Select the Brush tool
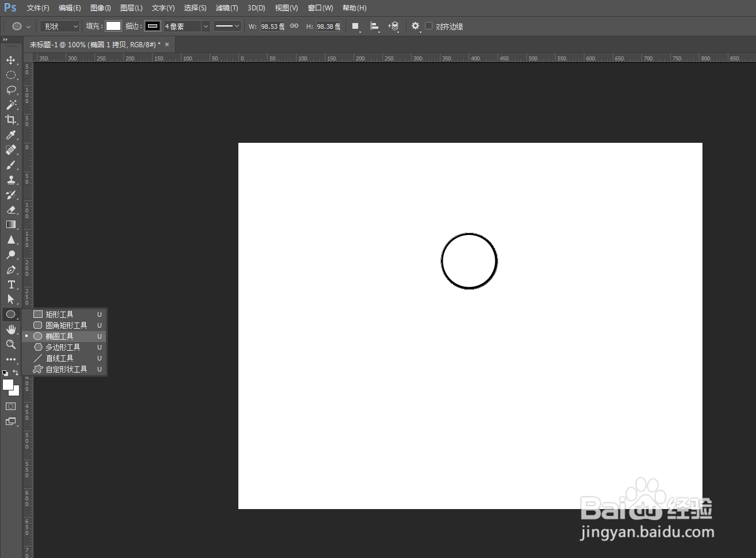 coord(10,165)
